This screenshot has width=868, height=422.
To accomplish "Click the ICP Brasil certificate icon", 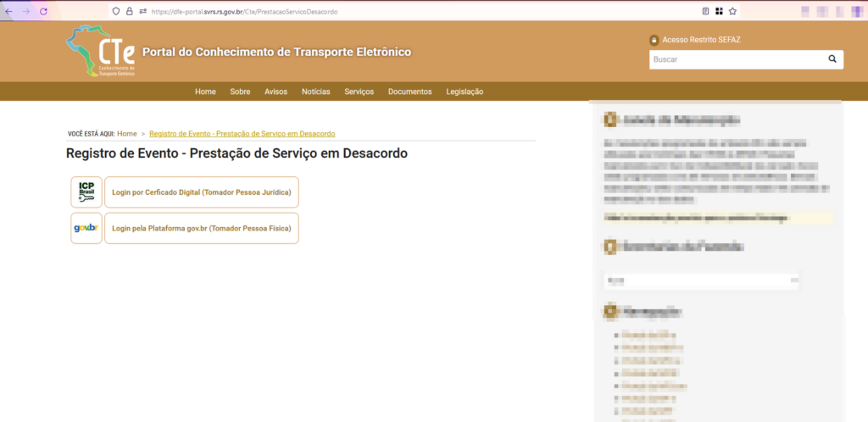I will [x=86, y=192].
